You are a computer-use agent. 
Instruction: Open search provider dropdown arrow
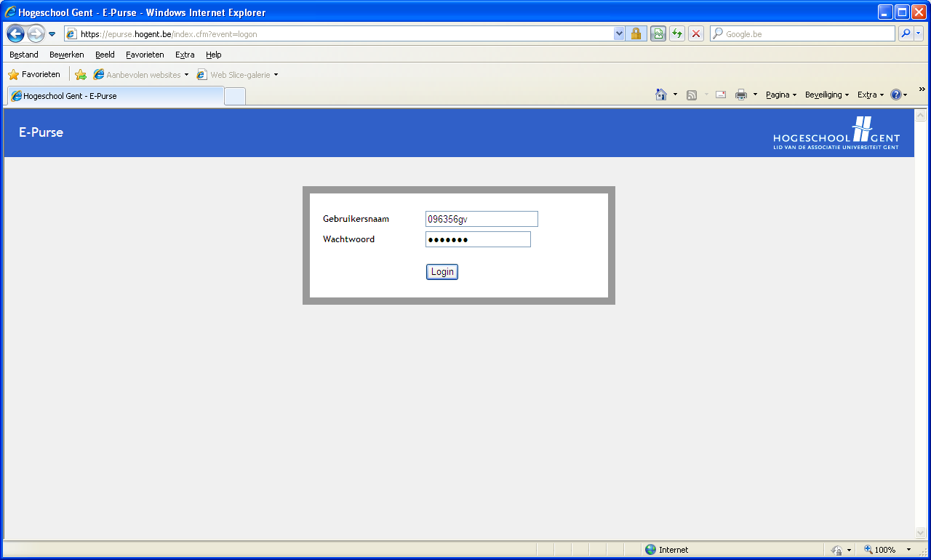click(x=919, y=33)
